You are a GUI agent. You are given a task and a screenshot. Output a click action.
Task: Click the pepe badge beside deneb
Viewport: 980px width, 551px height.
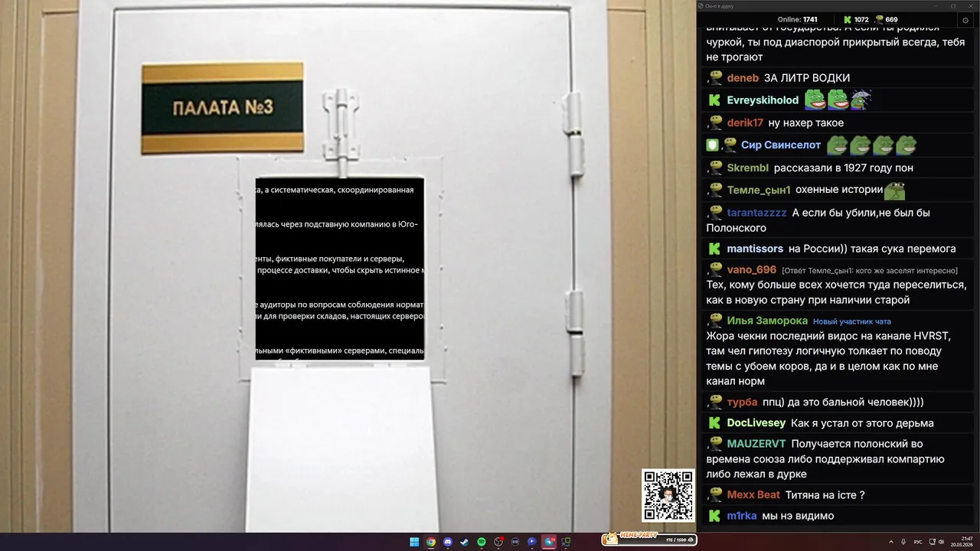point(716,77)
